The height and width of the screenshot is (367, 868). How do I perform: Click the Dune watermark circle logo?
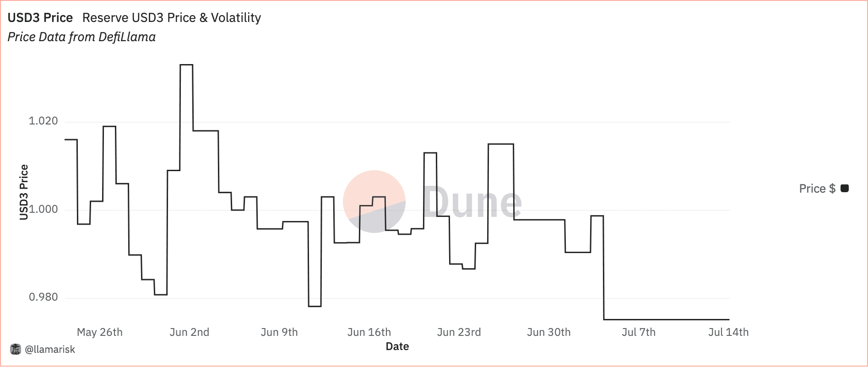coord(374,201)
